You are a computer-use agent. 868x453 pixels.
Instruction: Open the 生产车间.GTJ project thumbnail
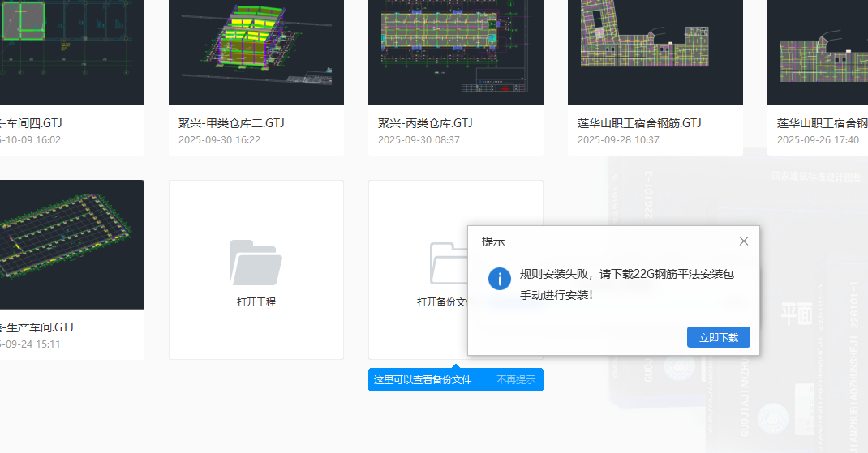[x=72, y=245]
